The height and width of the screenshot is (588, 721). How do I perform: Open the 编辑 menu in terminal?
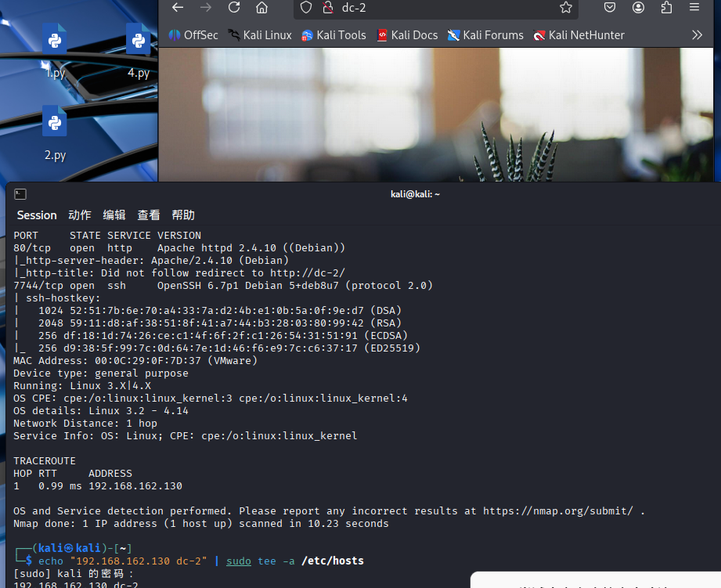click(x=114, y=215)
